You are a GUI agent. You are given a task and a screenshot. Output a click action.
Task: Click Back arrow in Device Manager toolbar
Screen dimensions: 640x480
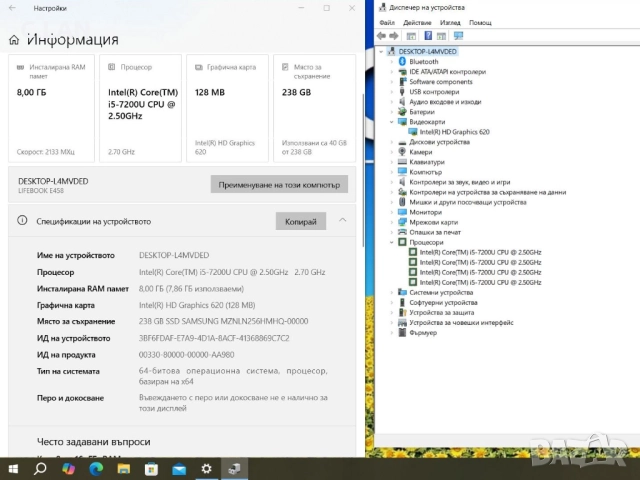point(381,36)
